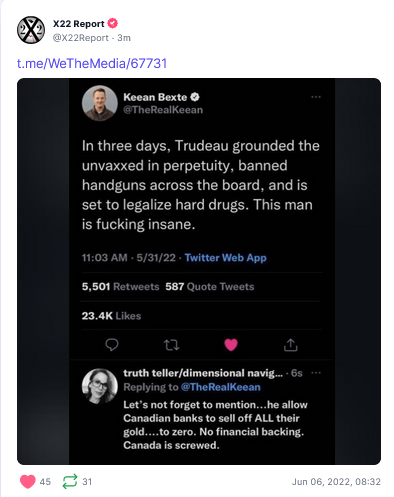Click the X22 Report display name

coord(79,24)
